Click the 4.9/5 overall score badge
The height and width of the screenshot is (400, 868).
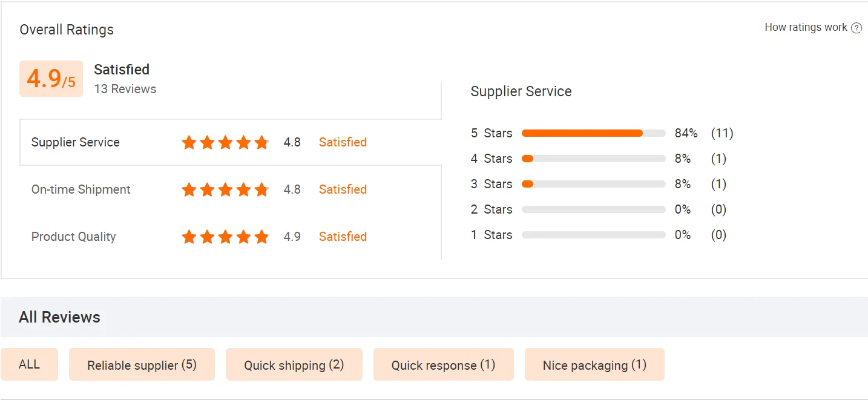(x=51, y=79)
